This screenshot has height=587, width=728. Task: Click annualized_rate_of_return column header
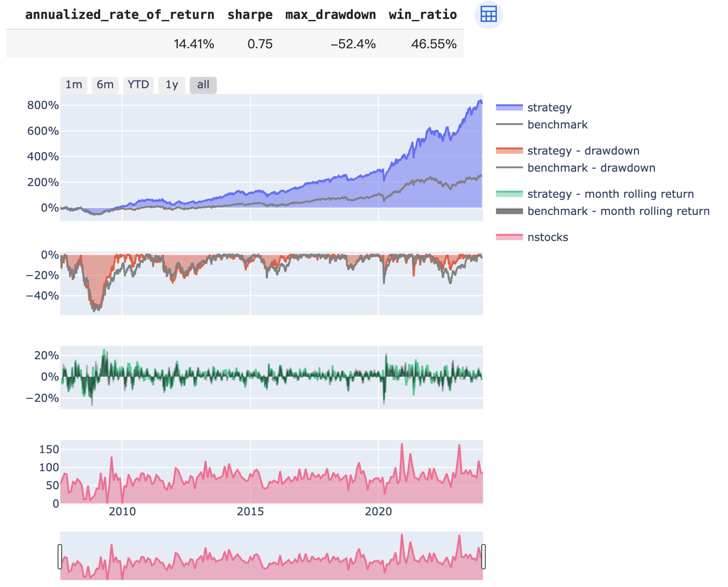point(120,15)
